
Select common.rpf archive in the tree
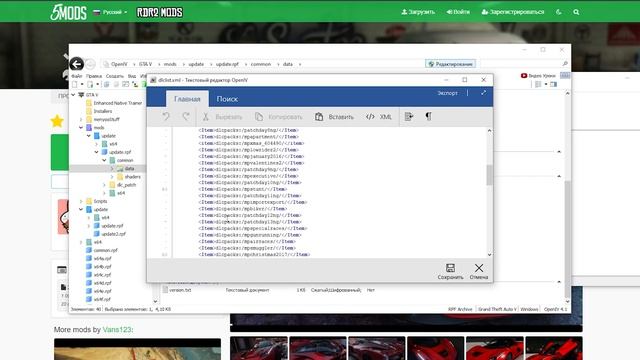102,250
